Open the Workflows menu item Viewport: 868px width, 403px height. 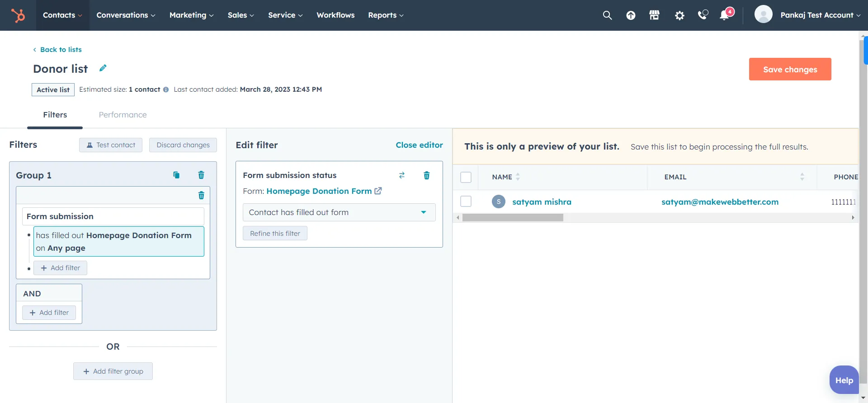335,15
